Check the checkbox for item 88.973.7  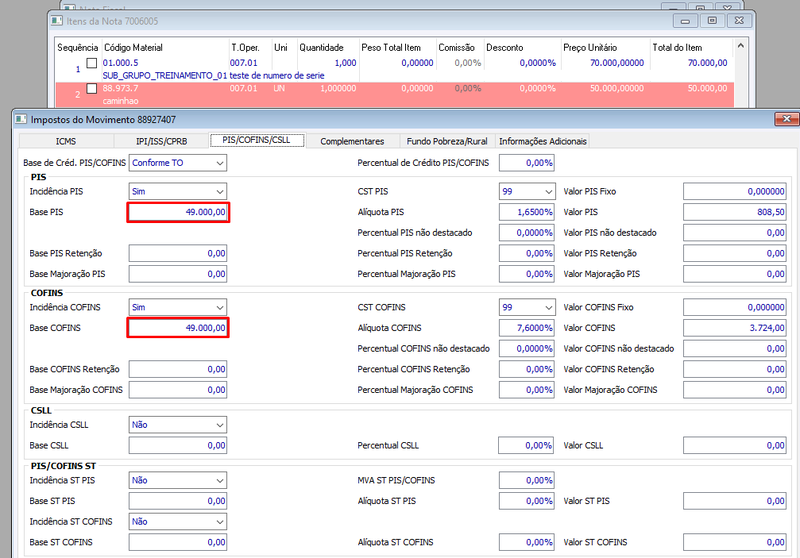pyautogui.click(x=92, y=89)
